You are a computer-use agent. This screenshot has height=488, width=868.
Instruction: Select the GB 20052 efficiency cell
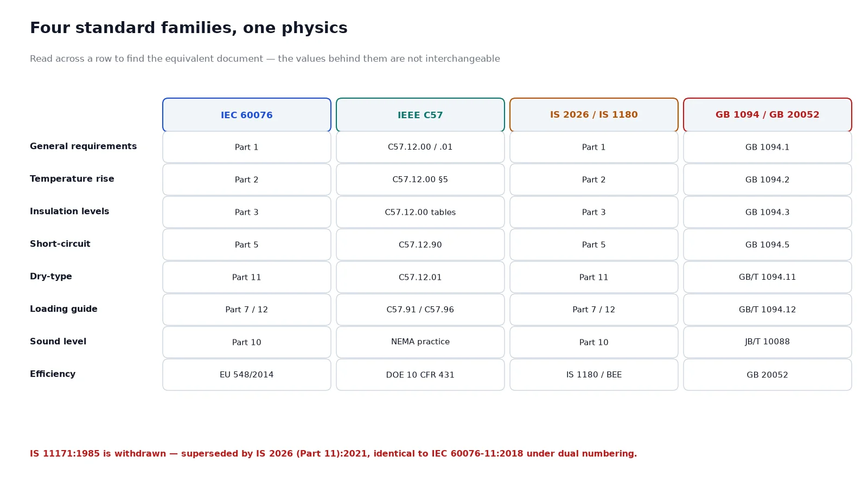[x=768, y=375]
